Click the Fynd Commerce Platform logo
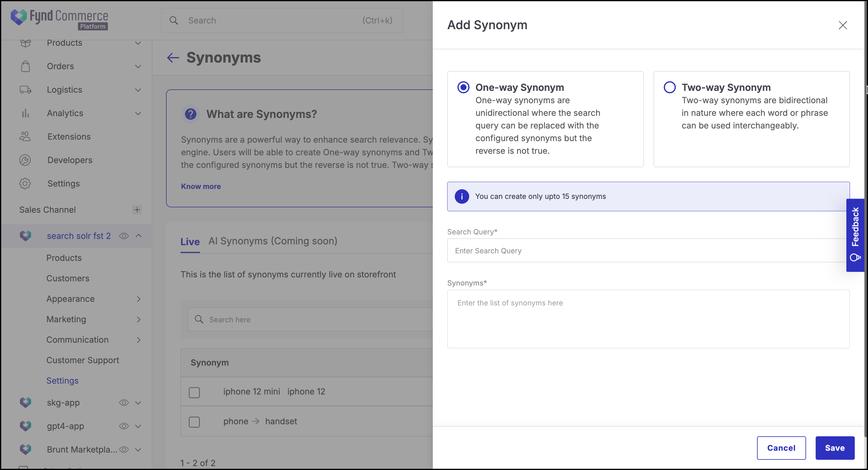868x470 pixels. [59, 19]
